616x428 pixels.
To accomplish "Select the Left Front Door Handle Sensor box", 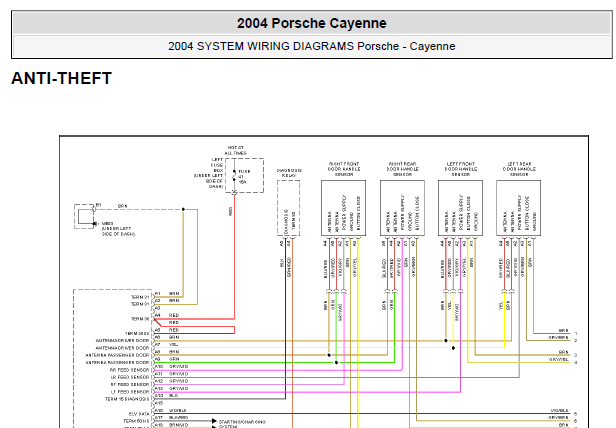I will click(x=460, y=208).
